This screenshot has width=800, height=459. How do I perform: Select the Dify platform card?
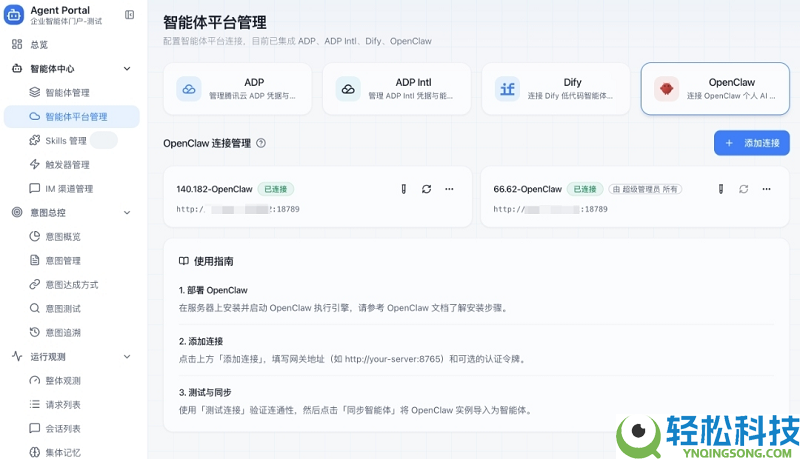pyautogui.click(x=556, y=89)
